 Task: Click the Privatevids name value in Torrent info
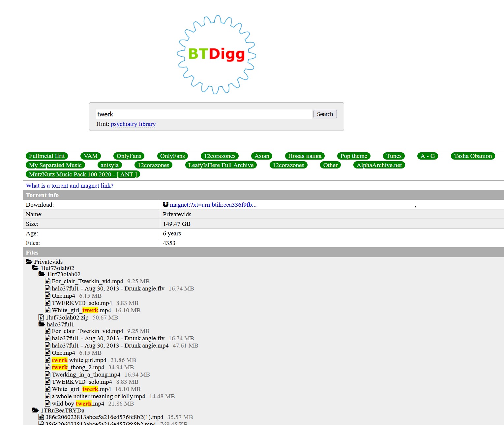click(x=177, y=214)
